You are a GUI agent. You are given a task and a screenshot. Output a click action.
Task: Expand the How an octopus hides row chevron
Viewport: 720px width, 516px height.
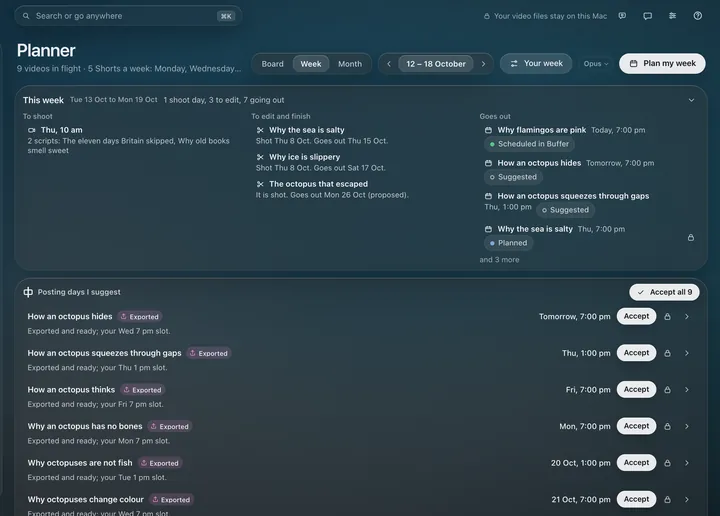pyautogui.click(x=686, y=317)
